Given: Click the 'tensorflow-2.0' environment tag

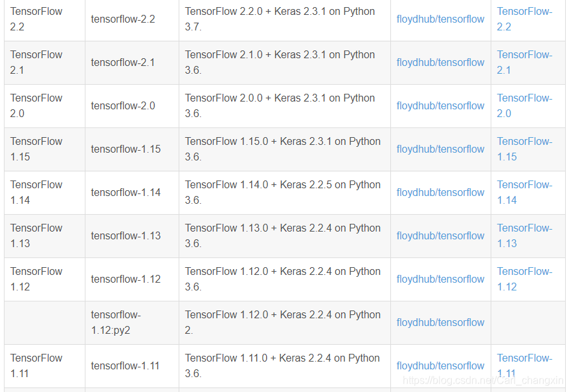Looking at the screenshot, I should click(122, 106).
